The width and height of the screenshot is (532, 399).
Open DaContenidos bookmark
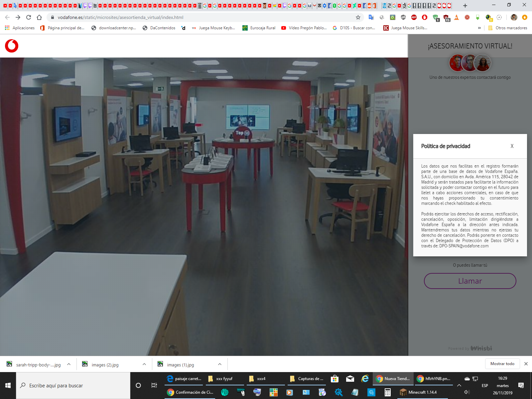tap(159, 28)
